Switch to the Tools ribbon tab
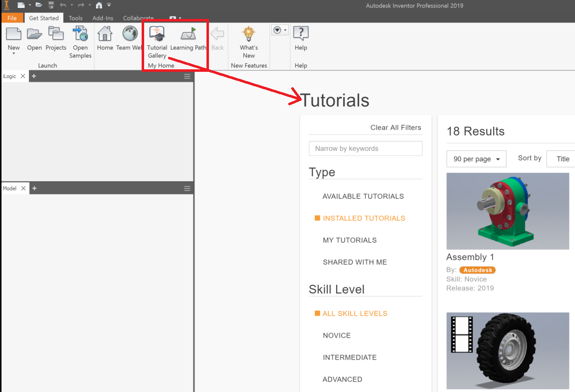The height and width of the screenshot is (392, 575). click(75, 18)
